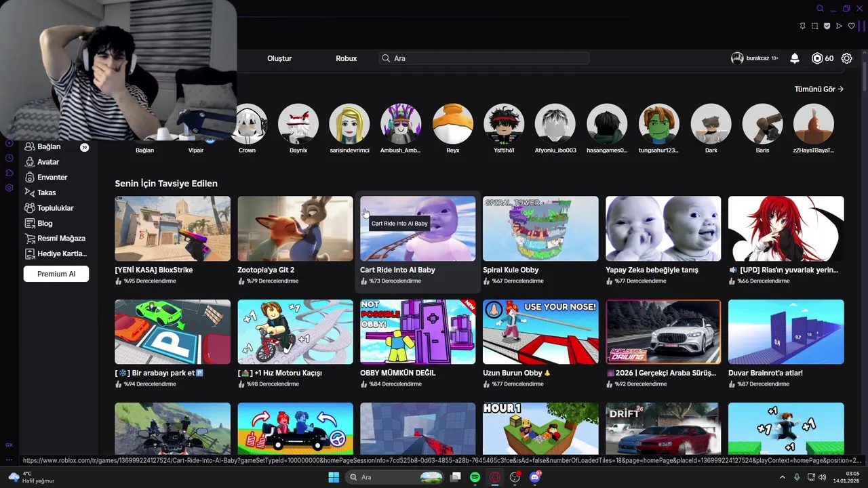Open the Robux tab in Roblox header
This screenshot has height=488, width=868.
click(x=346, y=58)
